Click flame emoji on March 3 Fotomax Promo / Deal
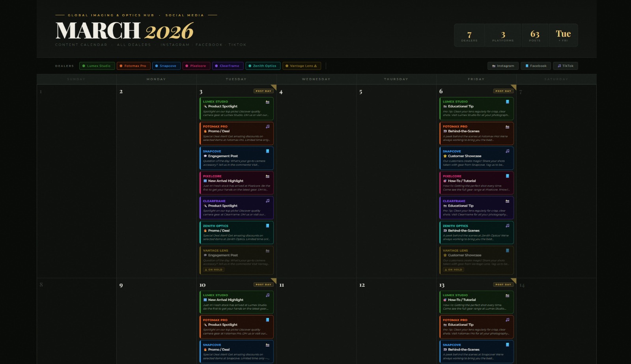 coord(205,131)
